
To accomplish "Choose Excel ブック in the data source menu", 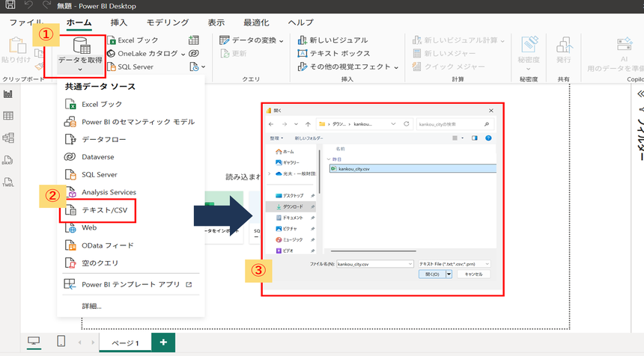I will (130, 104).
